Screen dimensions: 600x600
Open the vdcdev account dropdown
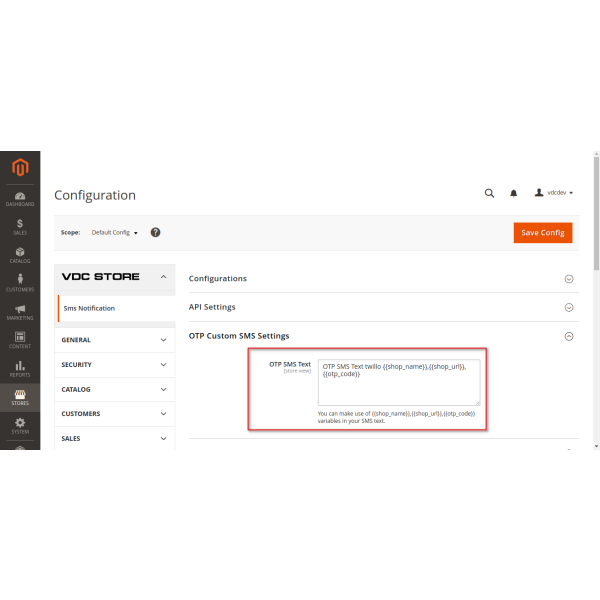554,193
